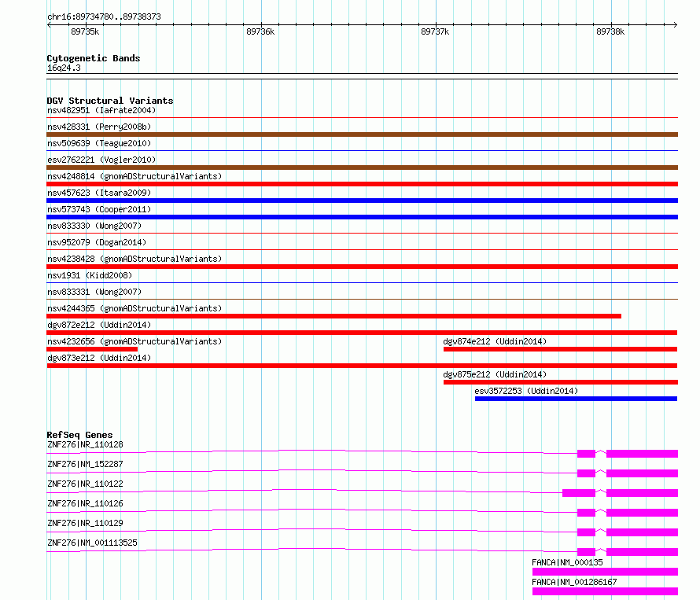The height and width of the screenshot is (600, 700).
Task: Select the dgv875e212 (Uddin2014) label
Action: 495,374
